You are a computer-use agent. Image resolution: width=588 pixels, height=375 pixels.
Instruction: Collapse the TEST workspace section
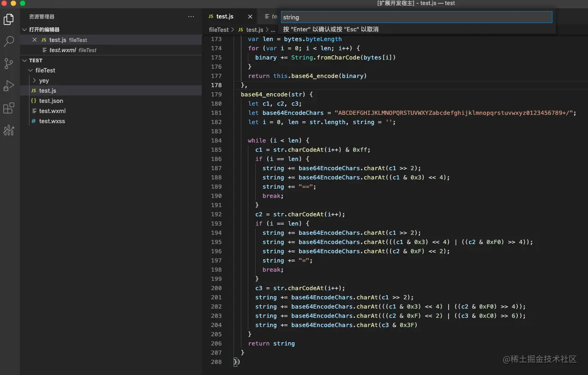(x=25, y=60)
